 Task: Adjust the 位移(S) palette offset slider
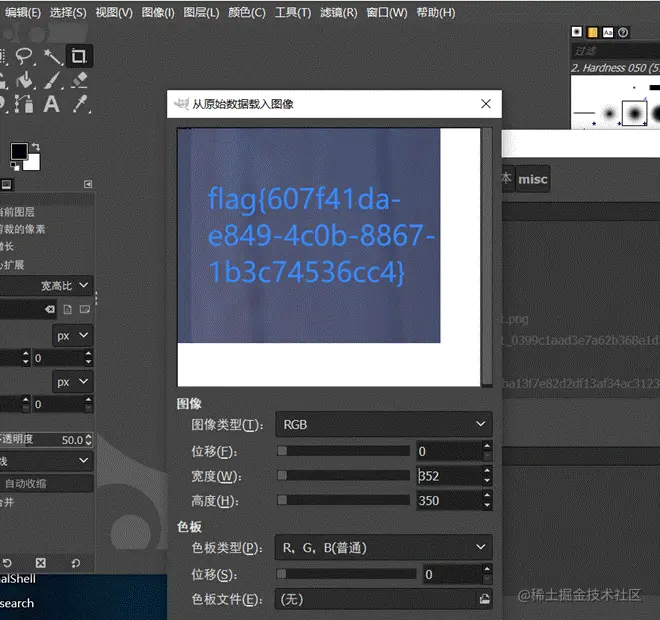click(346, 574)
